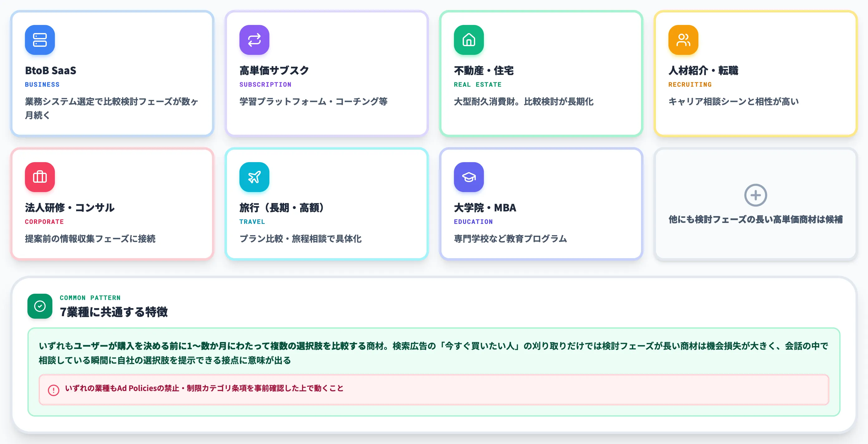Click the cyan airplane travel icon
The image size is (868, 444).
point(254,177)
